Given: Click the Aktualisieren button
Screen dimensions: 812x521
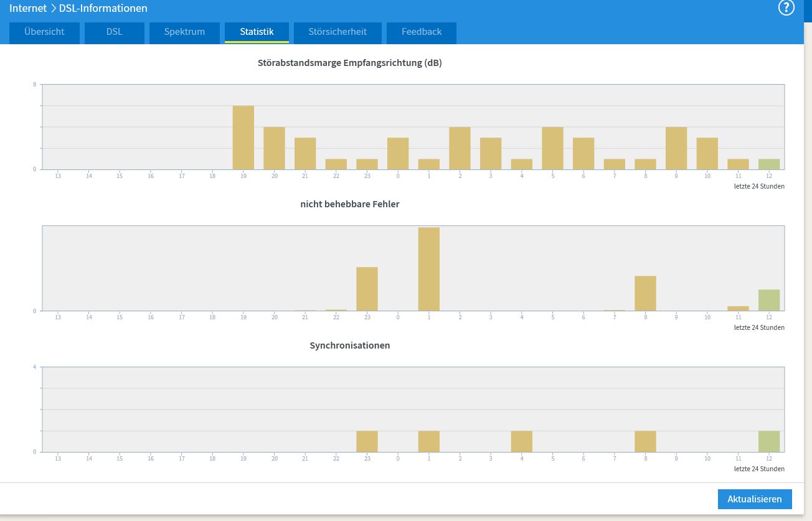Looking at the screenshot, I should 755,499.
